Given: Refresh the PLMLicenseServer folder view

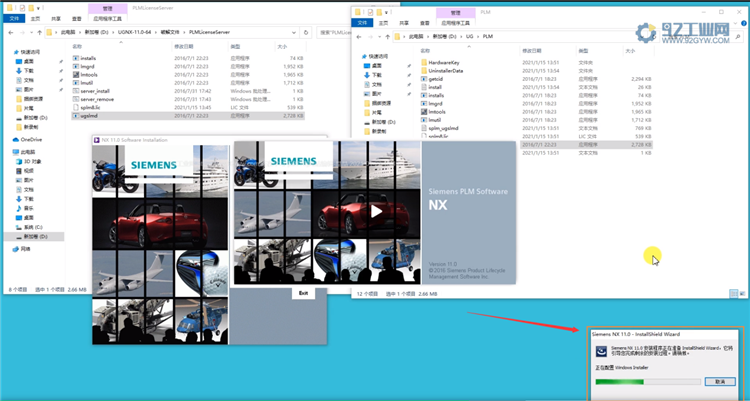Looking at the screenshot, I should point(306,33).
